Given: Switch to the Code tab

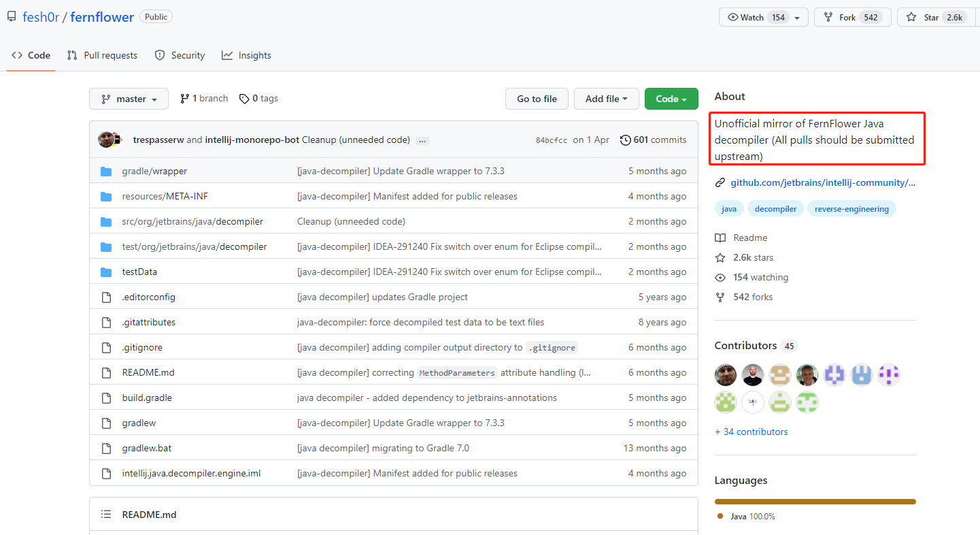Looking at the screenshot, I should click(x=31, y=55).
